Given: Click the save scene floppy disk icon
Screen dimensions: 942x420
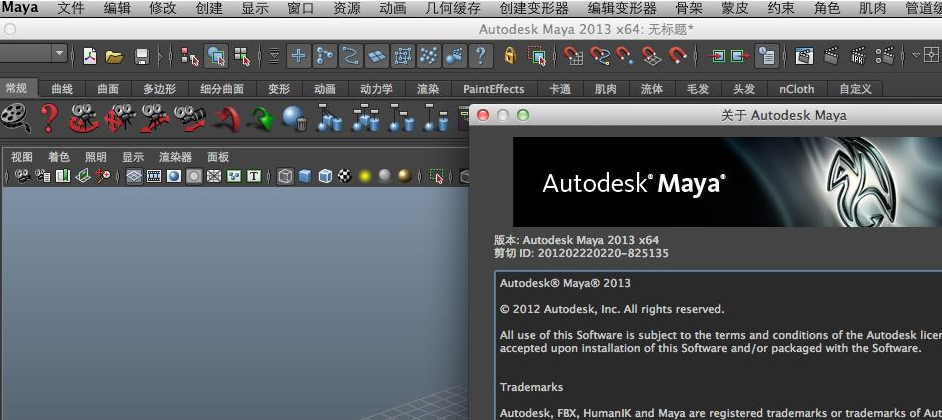Looking at the screenshot, I should [x=142, y=56].
